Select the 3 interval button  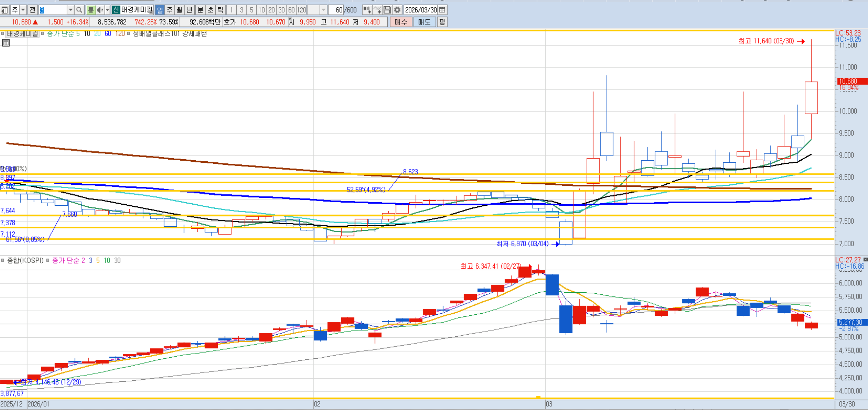tap(242, 10)
